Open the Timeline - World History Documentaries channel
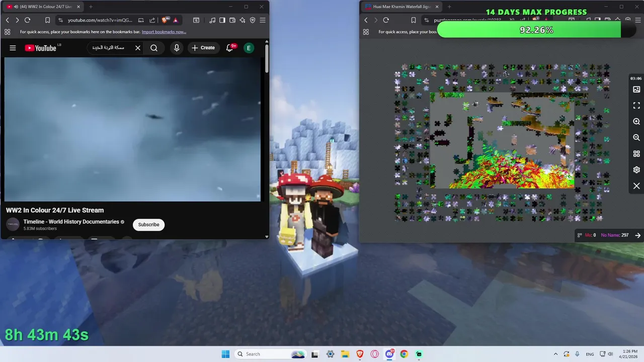Image resolution: width=644 pixels, height=362 pixels. 71,222
